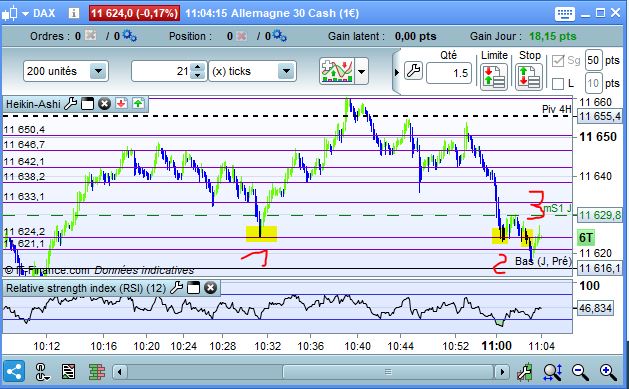Click the Limite order icon button

pos(494,77)
